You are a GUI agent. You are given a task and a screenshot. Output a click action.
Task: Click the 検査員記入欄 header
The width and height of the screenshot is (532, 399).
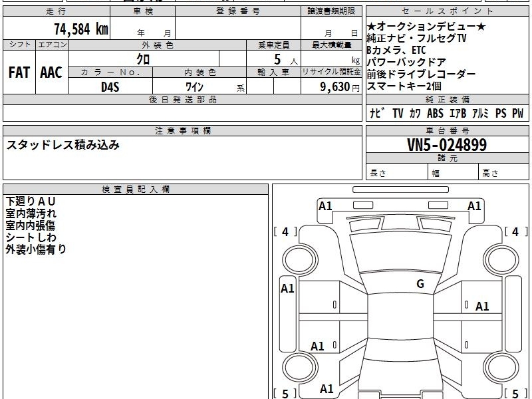click(136, 190)
